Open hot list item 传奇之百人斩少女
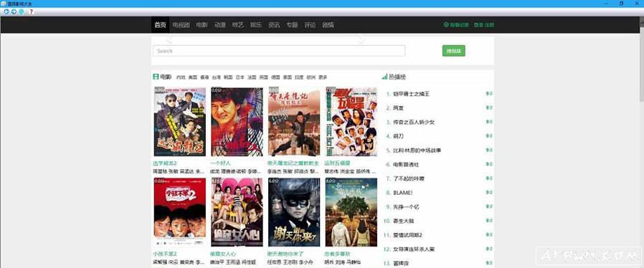The image size is (644, 268). tap(414, 123)
